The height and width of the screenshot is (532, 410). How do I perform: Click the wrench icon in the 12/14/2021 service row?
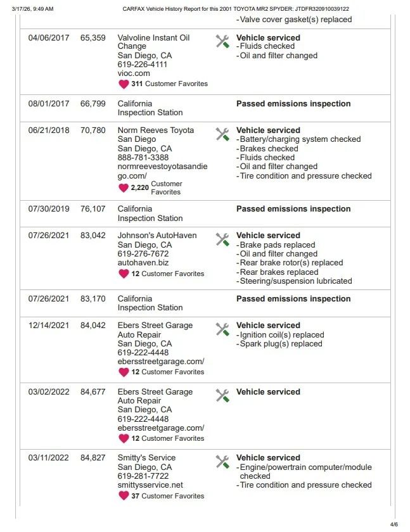[x=222, y=329]
